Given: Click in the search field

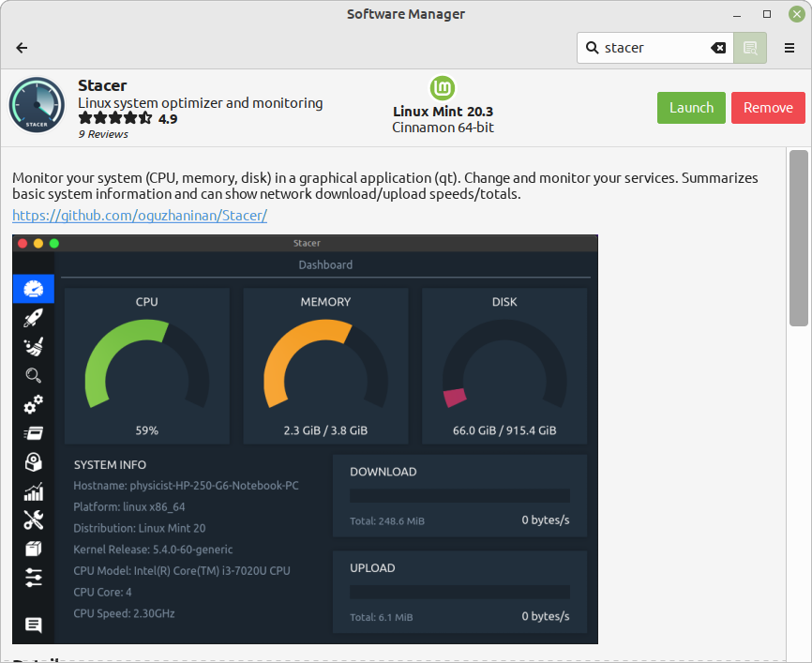Looking at the screenshot, I should [652, 48].
